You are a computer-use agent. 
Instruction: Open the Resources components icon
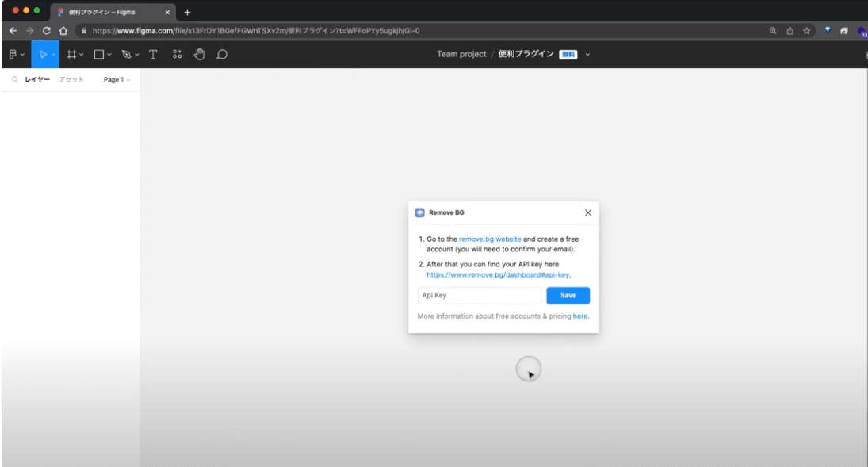(177, 54)
